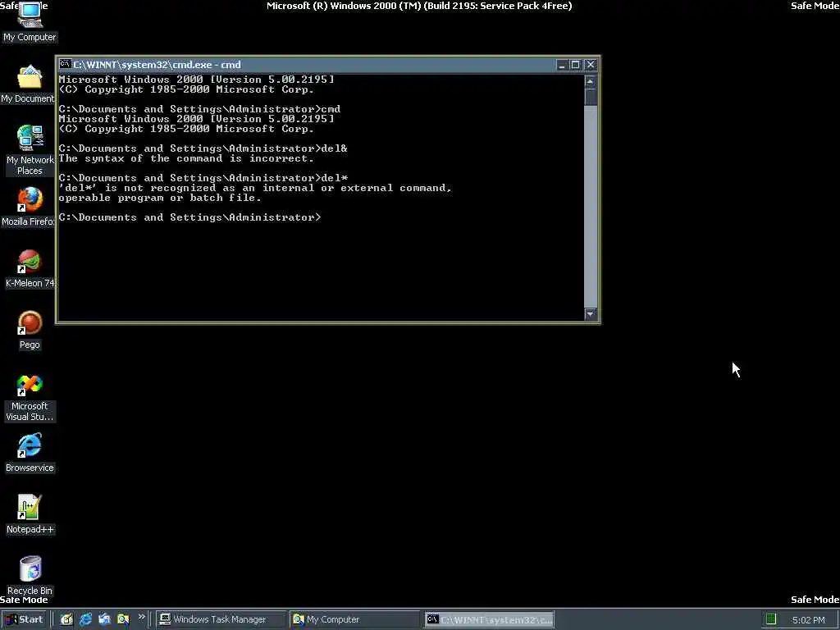Viewport: 840px width, 630px height.
Task: Click the cmd.exe taskbar button
Action: [x=489, y=619]
